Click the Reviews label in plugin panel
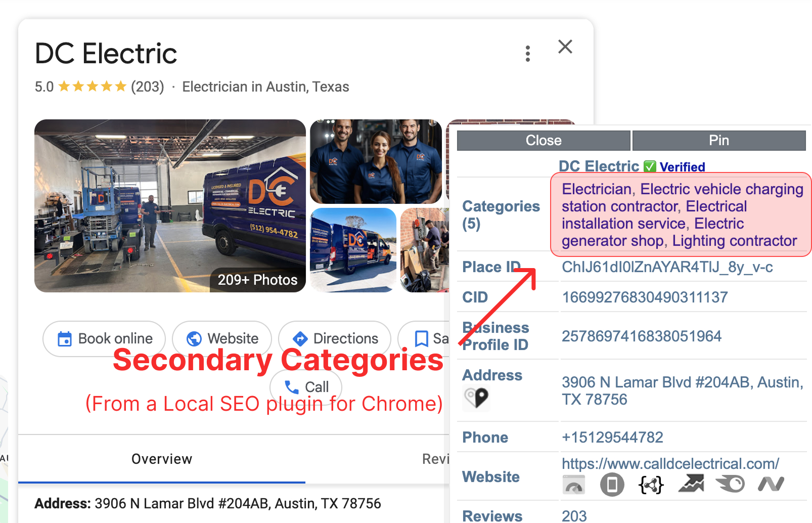 (x=492, y=516)
